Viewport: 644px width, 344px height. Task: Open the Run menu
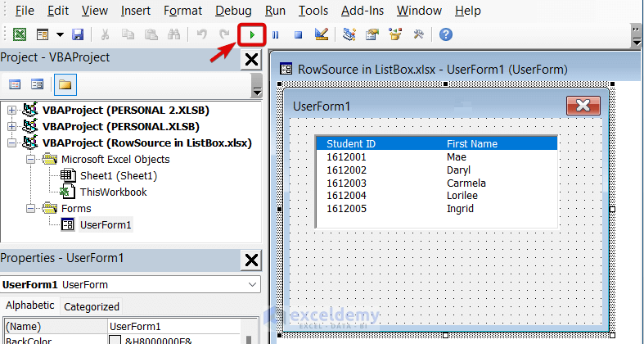(275, 11)
